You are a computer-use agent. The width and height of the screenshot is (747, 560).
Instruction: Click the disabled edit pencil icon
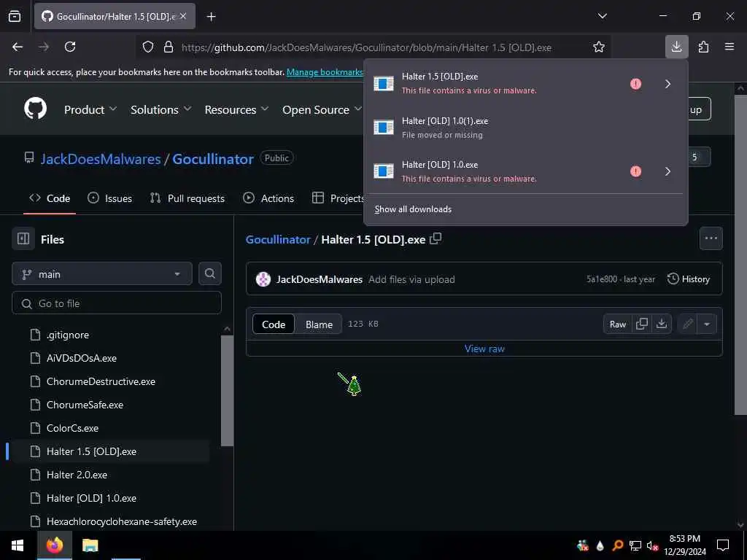(687, 324)
